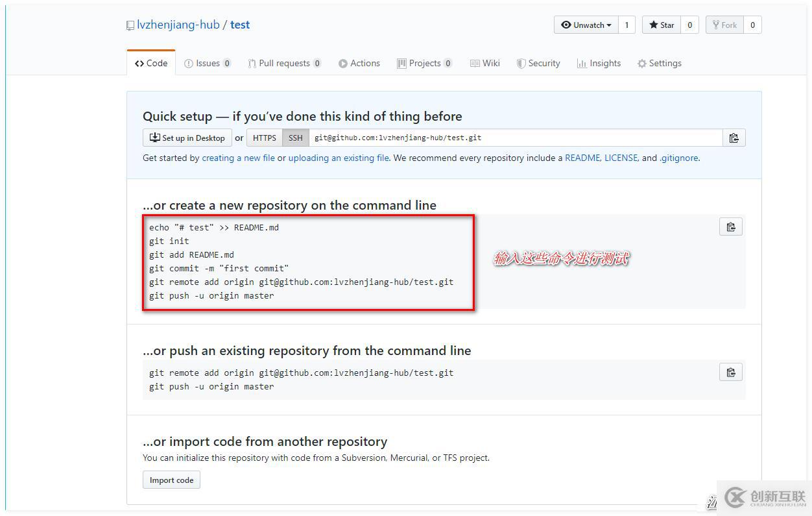Screen dimensions: 812x516
Task: Select the SSH protocol option
Action: click(296, 138)
